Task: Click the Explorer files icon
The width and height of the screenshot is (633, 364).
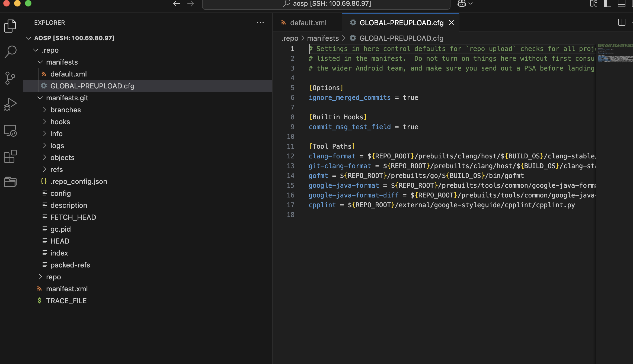Action: 10,26
